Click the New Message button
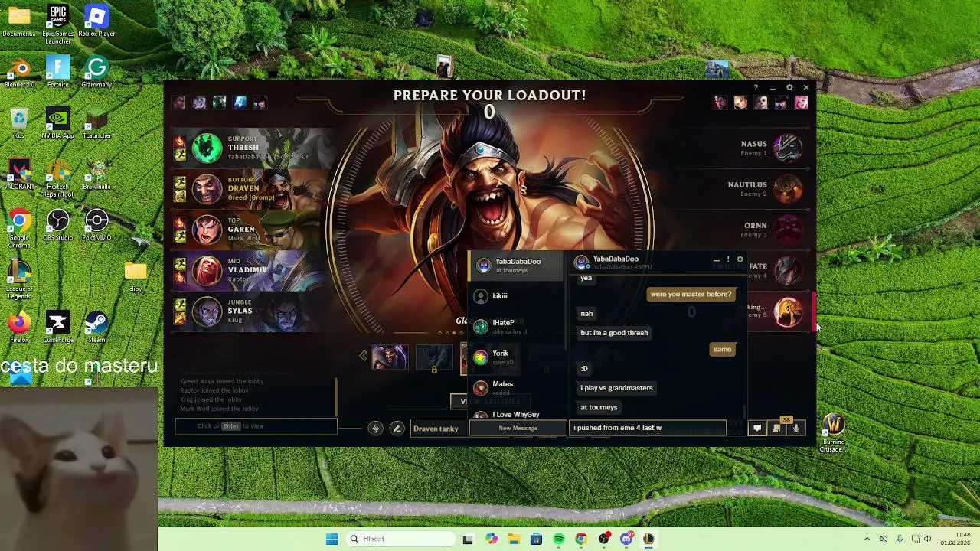Screen dimensions: 980x551 [x=518, y=428]
